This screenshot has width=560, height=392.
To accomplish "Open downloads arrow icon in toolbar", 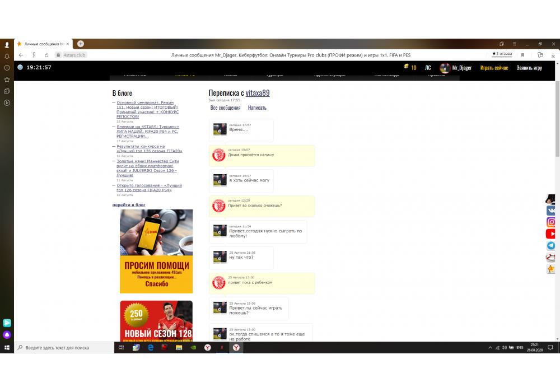I will click(553, 55).
